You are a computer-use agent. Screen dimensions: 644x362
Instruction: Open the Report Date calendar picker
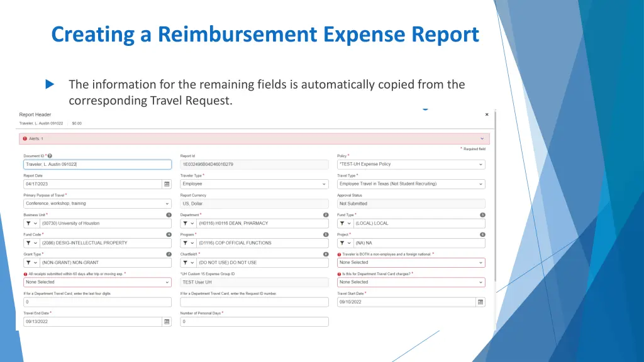[x=167, y=184]
